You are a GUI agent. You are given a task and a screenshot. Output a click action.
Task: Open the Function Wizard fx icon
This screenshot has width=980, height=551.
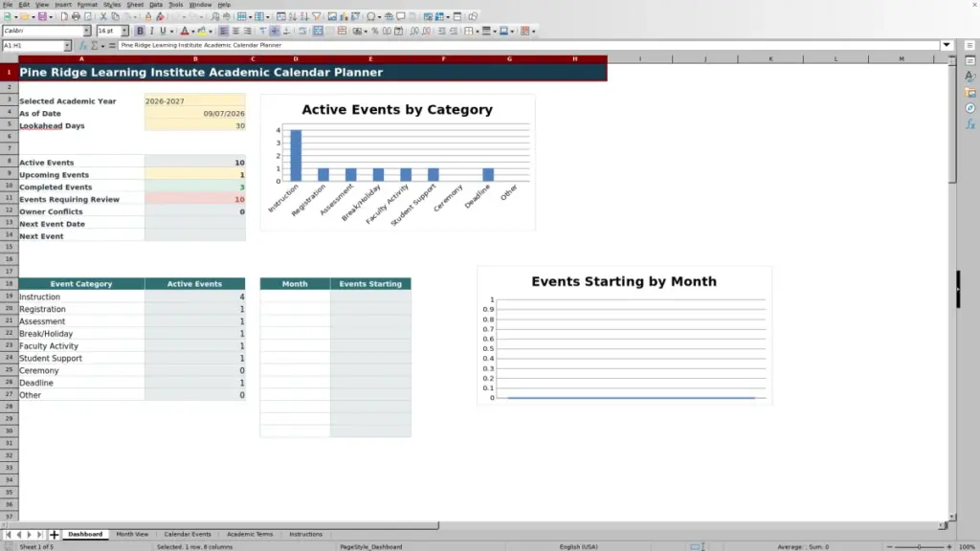(x=82, y=45)
